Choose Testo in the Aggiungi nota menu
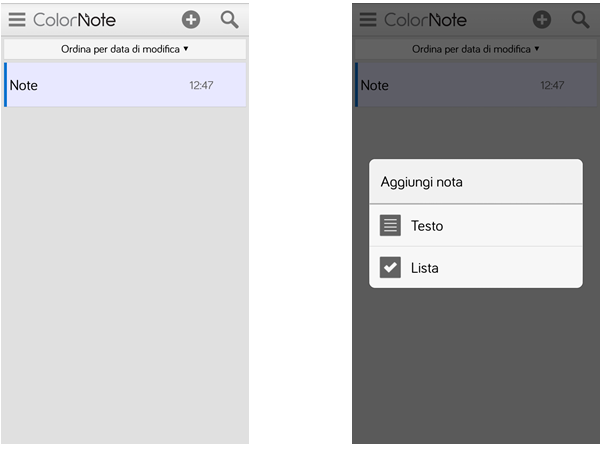 point(476,225)
